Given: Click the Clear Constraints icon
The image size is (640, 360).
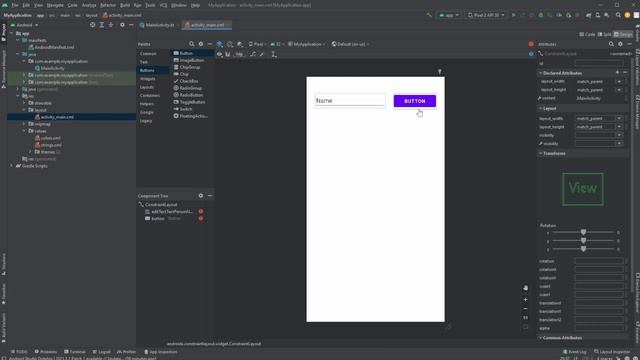Looking at the screenshot, I should point(253,54).
